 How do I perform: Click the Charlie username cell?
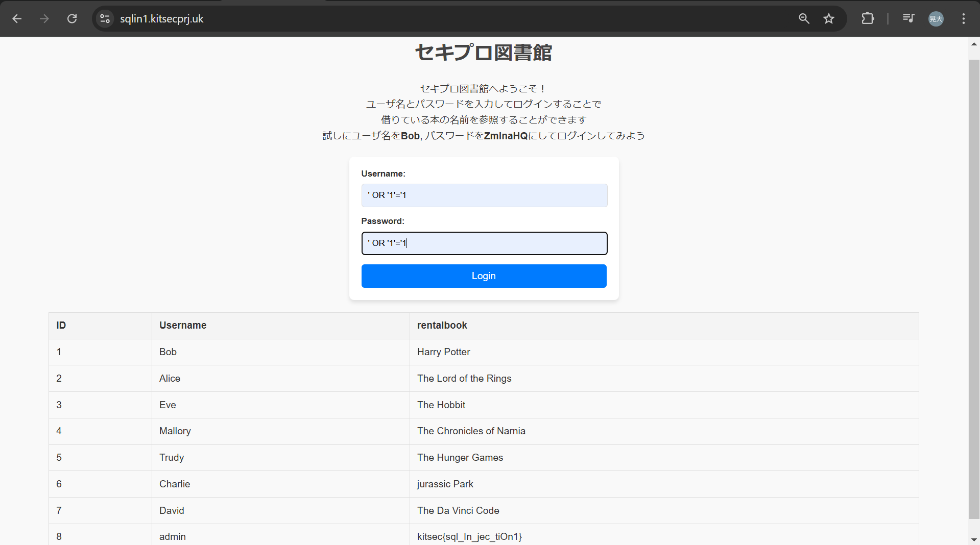click(x=280, y=484)
